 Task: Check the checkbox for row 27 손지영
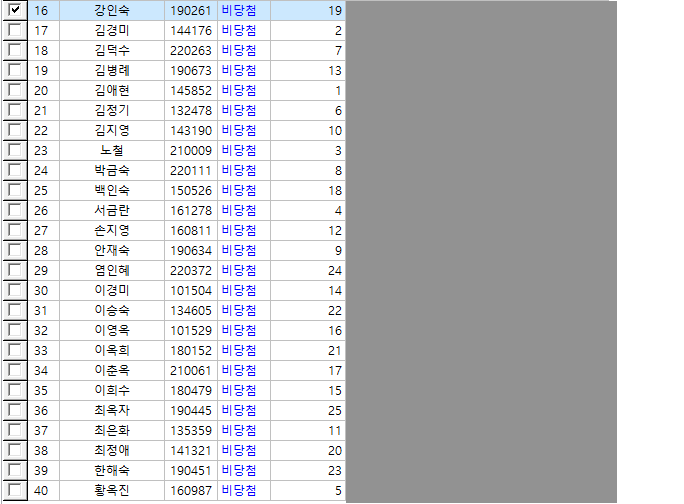pos(15,230)
